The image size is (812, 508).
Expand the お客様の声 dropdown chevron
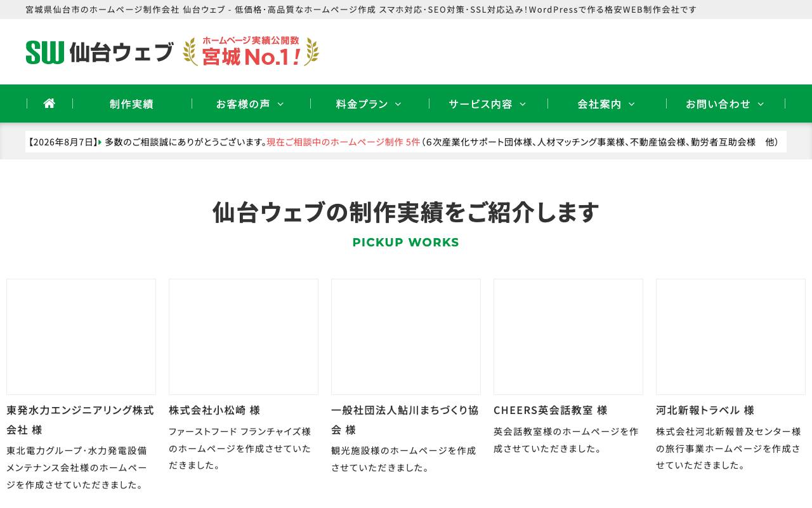[280, 104]
